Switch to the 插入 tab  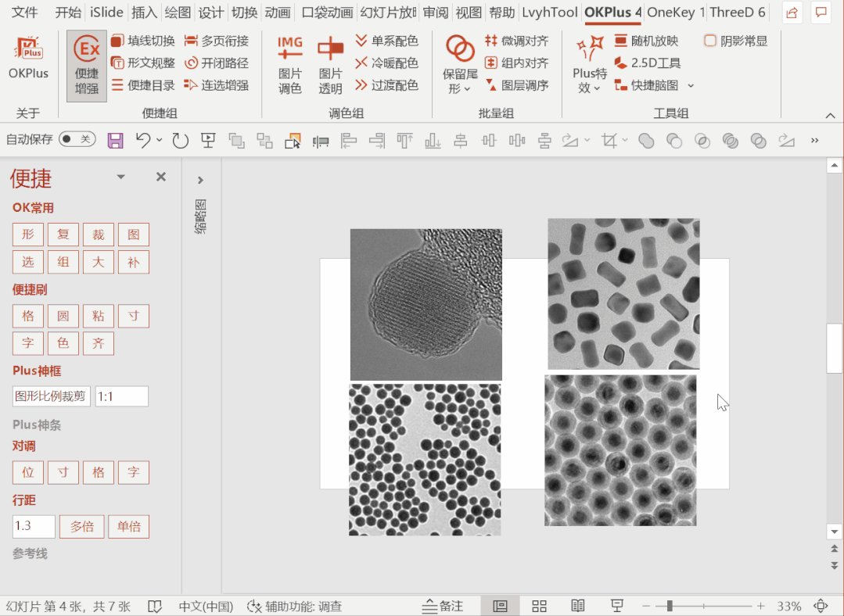click(x=144, y=13)
